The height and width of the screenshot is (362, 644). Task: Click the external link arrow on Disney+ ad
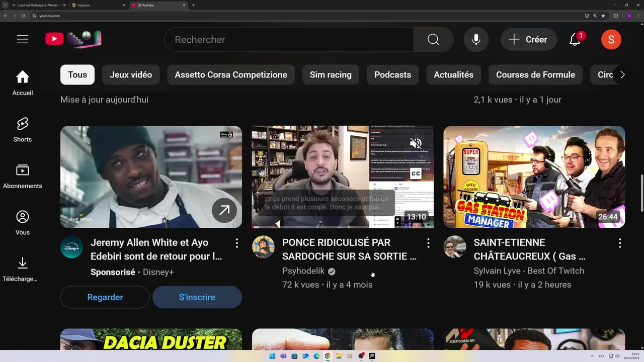point(224,210)
